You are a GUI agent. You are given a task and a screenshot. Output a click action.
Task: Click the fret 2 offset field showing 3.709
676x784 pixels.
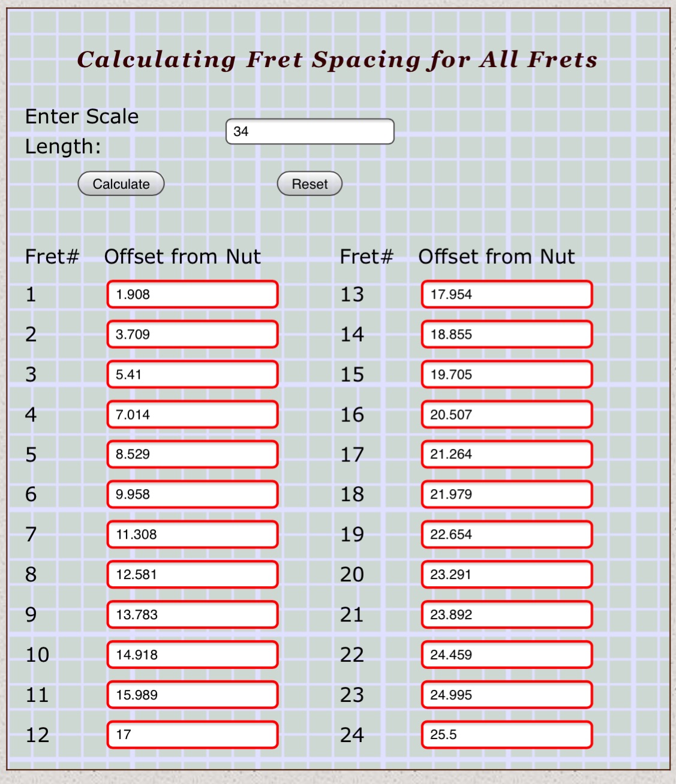193,334
